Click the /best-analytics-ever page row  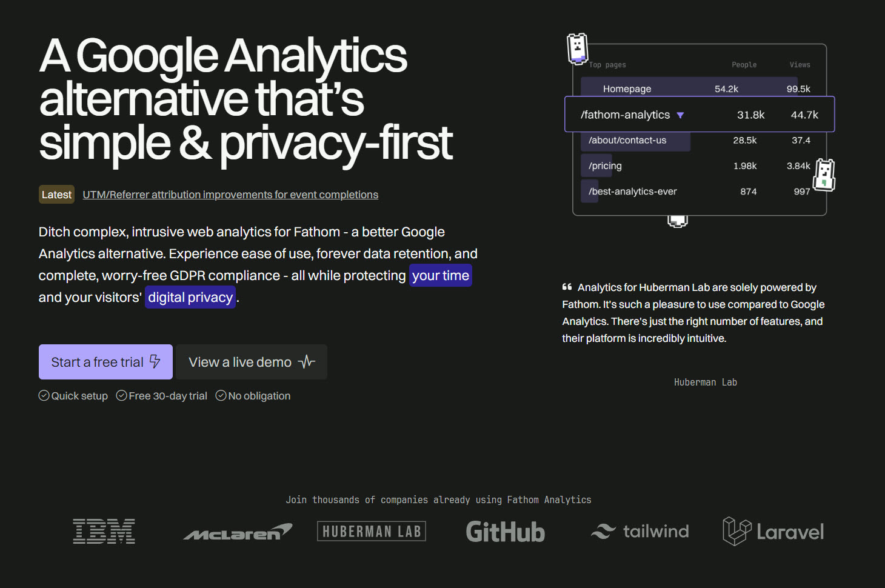point(632,192)
